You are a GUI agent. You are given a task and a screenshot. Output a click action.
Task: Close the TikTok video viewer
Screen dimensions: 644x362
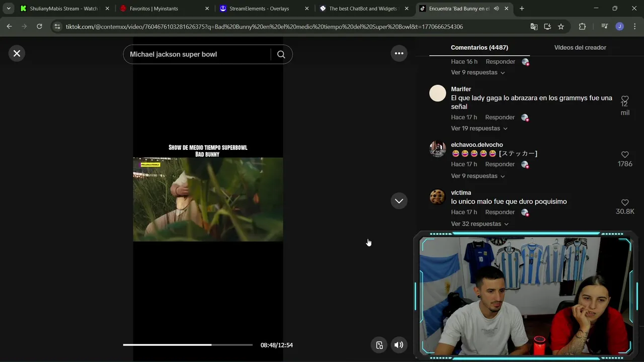(17, 53)
